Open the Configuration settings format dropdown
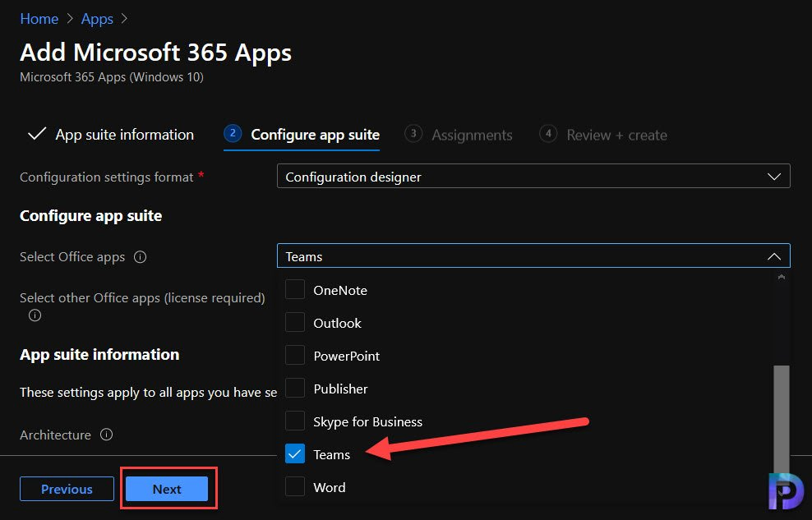This screenshot has width=812, height=520. point(533,177)
